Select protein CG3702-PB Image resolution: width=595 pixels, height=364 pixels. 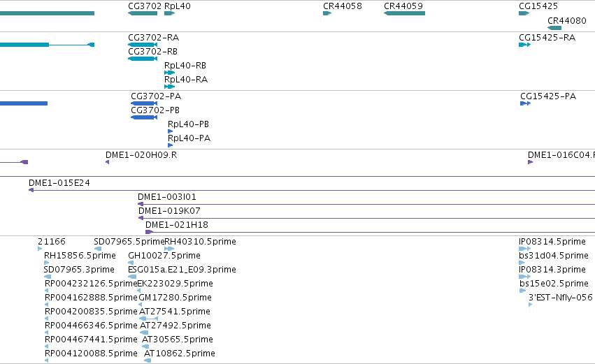tap(144, 117)
